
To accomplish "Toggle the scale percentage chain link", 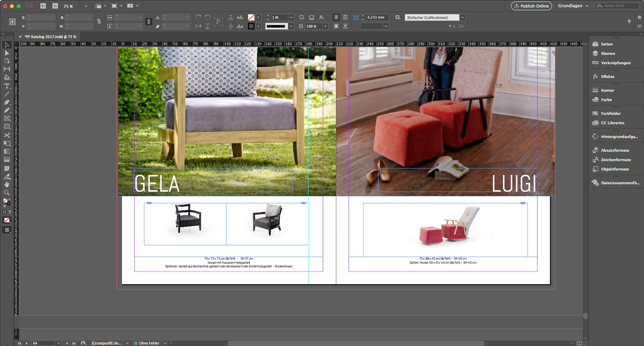I will 149,22.
